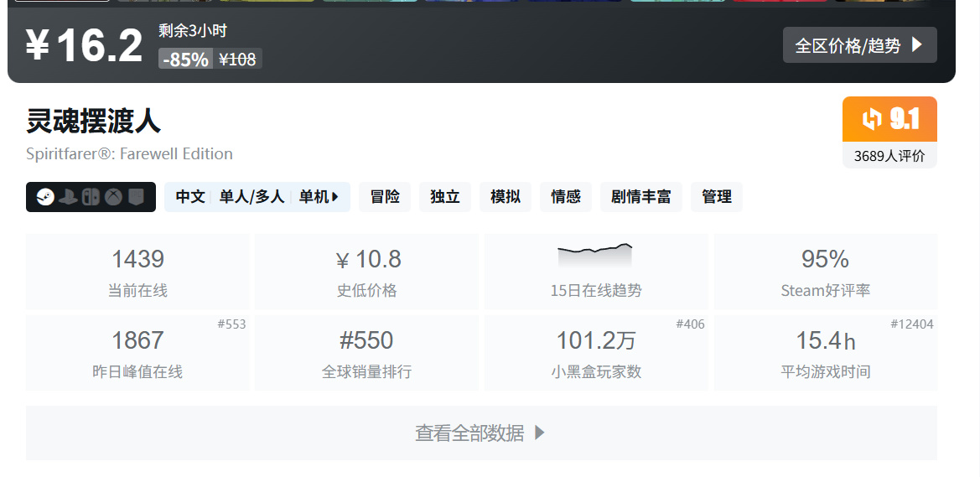Open the 冒险 genre tag

pos(385,197)
